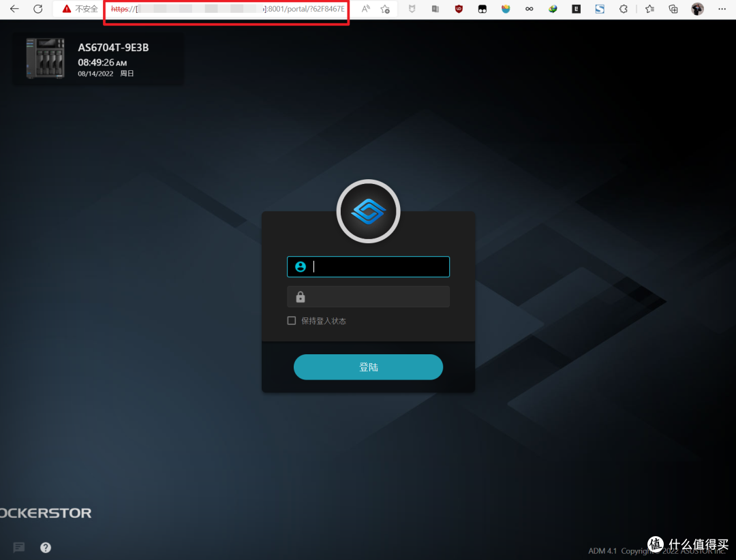Open the uBlock Origin extension icon
The width and height of the screenshot is (736, 560).
459,9
